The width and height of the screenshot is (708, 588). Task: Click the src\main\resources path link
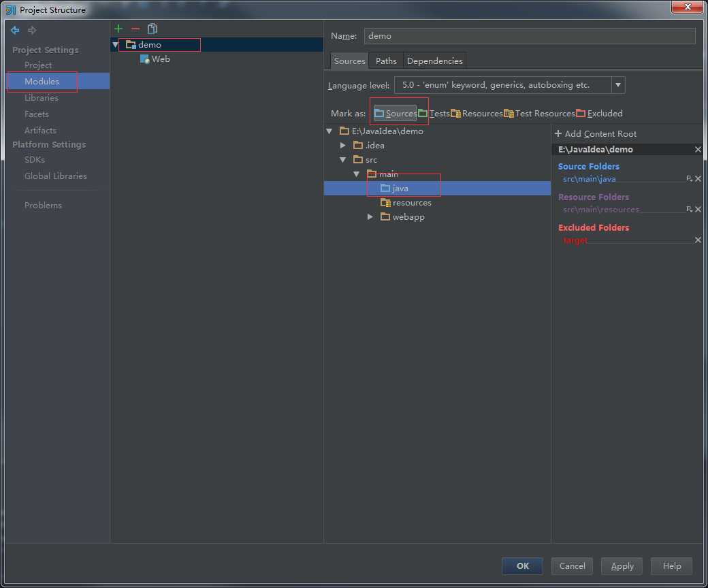click(601, 210)
